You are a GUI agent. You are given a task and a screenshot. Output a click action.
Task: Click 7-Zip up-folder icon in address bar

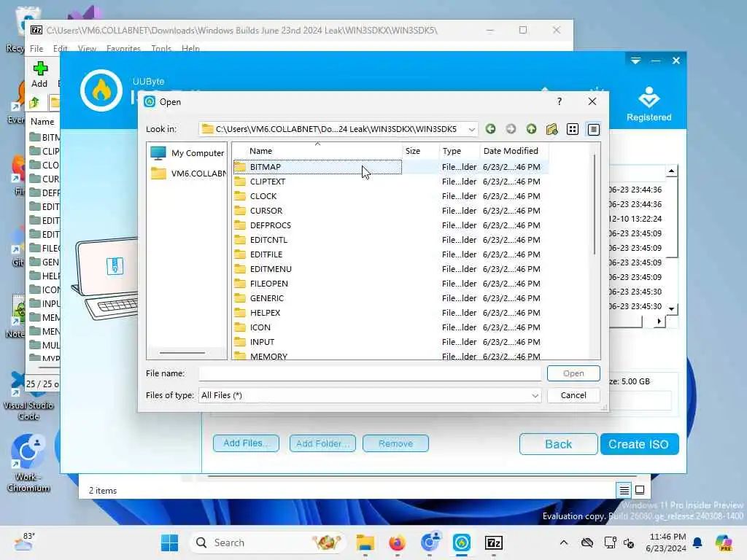[x=34, y=102]
